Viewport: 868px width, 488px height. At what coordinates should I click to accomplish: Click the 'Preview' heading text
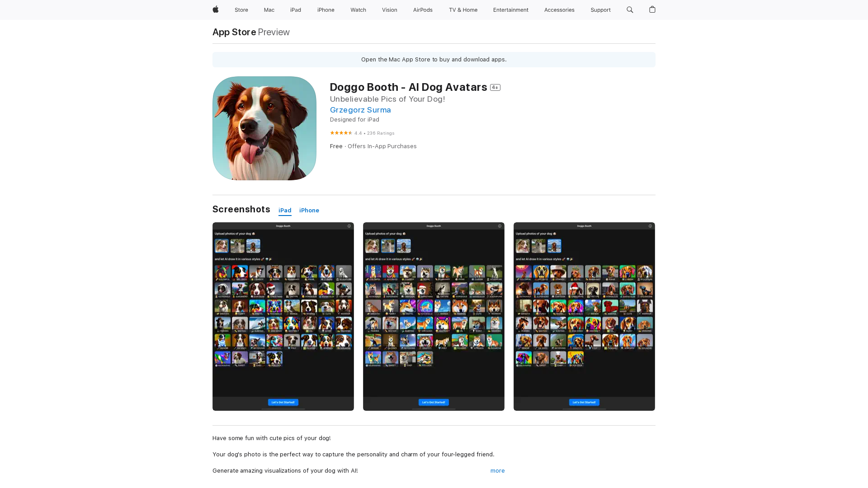[x=274, y=32]
